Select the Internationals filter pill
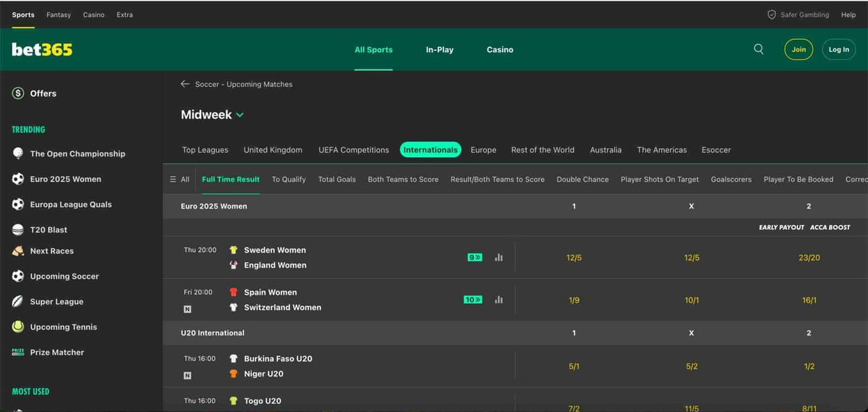 point(430,150)
